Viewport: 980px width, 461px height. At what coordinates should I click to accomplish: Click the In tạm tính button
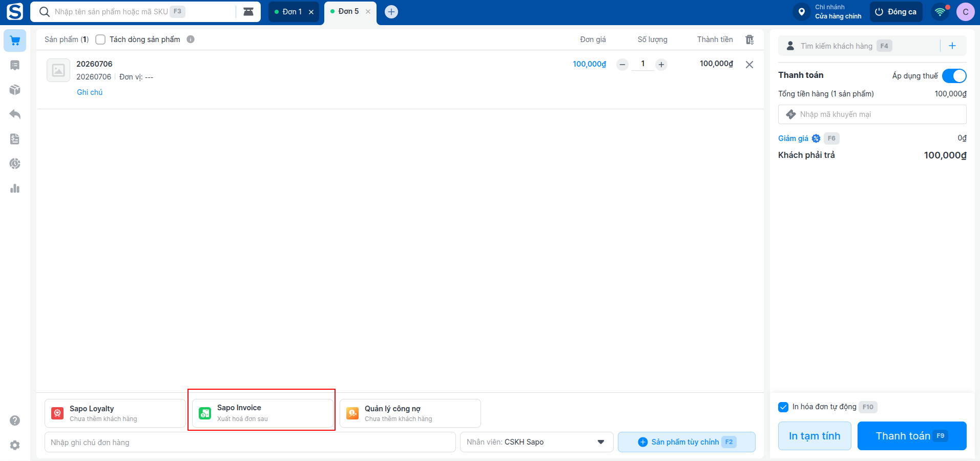click(x=815, y=436)
